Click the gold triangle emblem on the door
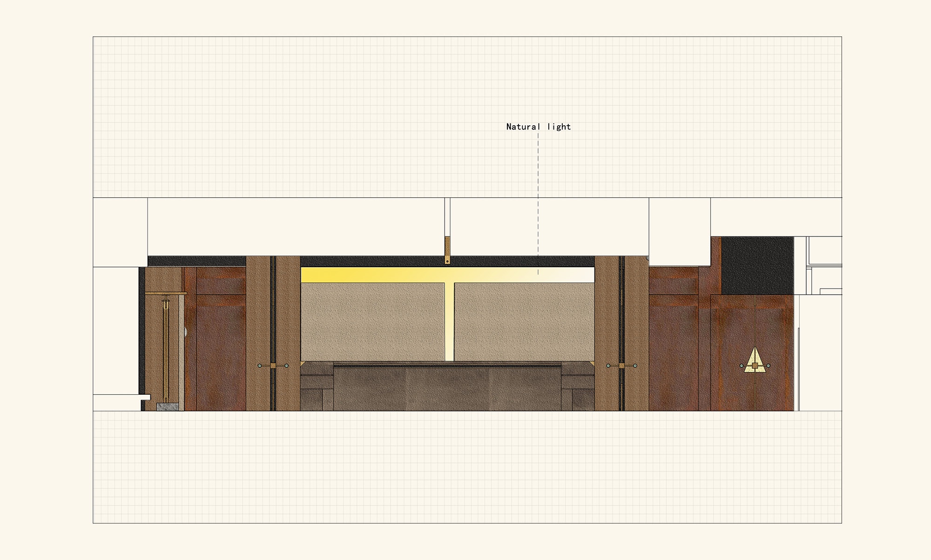 tap(754, 360)
